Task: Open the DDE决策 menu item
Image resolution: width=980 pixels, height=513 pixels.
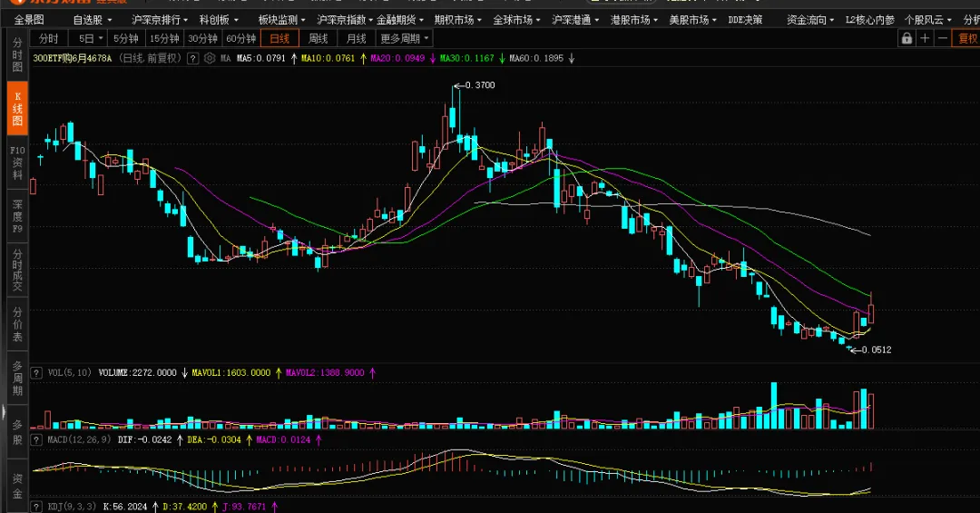Action: click(745, 20)
